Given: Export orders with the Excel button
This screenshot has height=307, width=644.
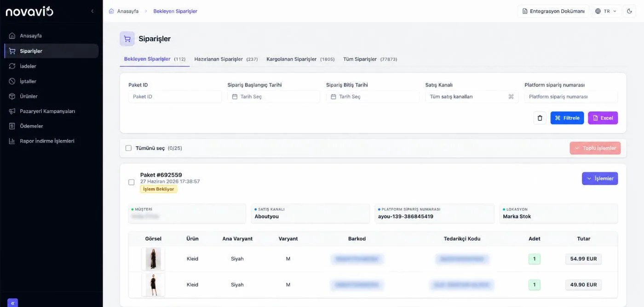Looking at the screenshot, I should click(603, 118).
